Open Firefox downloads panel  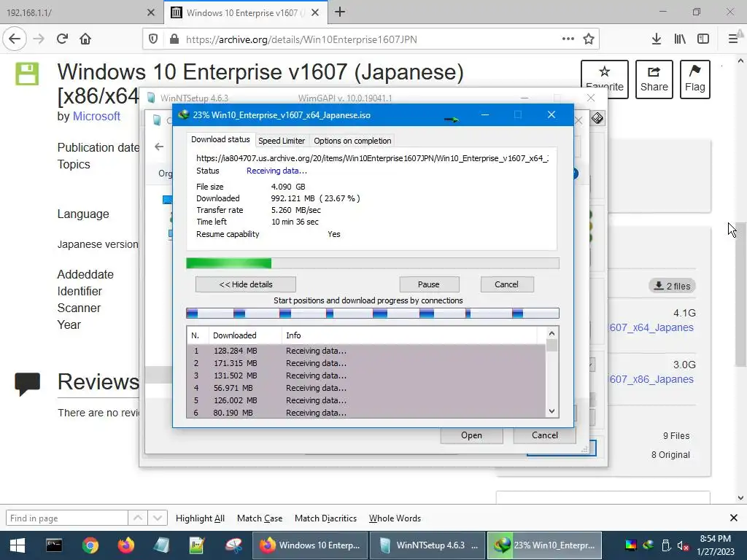657,39
